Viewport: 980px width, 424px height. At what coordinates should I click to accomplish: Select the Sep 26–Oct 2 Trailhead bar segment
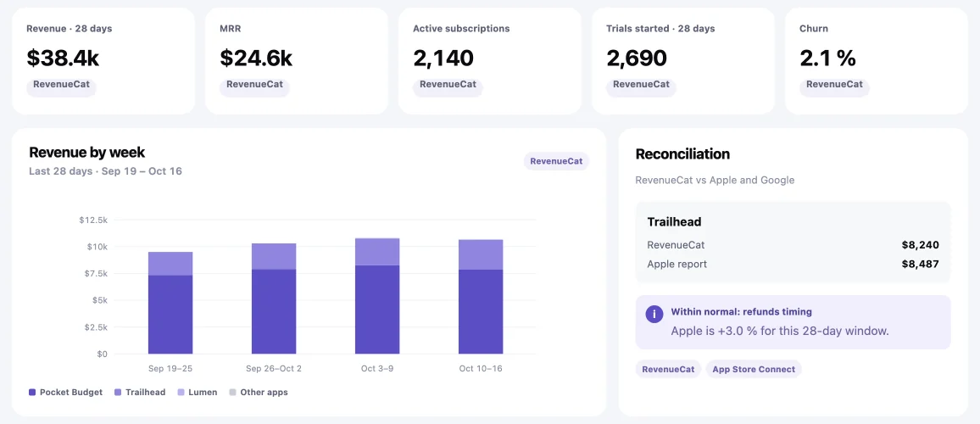274,256
